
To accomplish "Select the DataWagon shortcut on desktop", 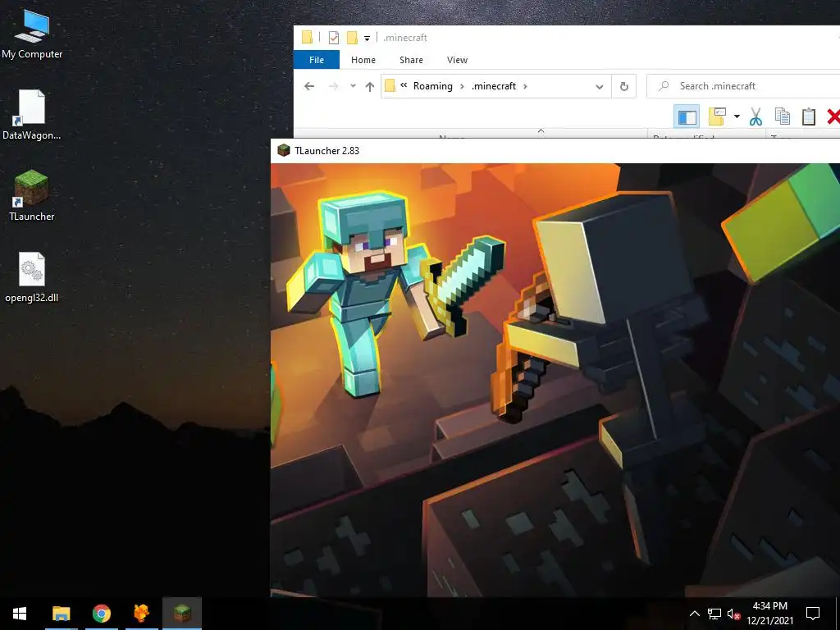I will click(x=32, y=115).
